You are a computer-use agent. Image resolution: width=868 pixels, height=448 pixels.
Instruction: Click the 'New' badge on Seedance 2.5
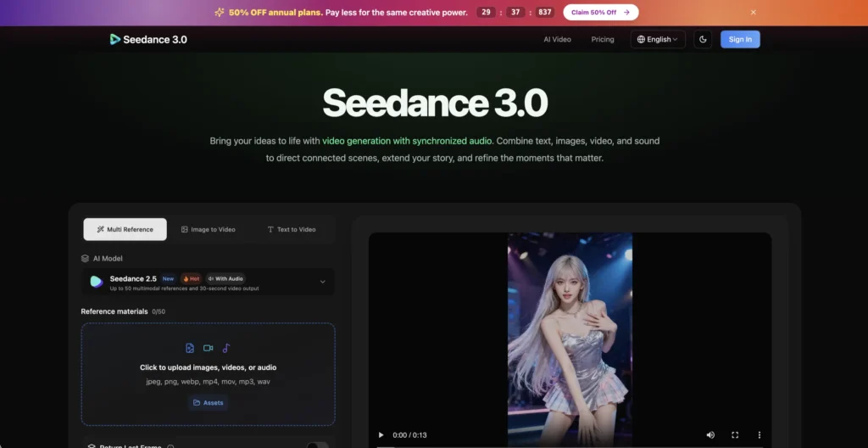click(169, 278)
